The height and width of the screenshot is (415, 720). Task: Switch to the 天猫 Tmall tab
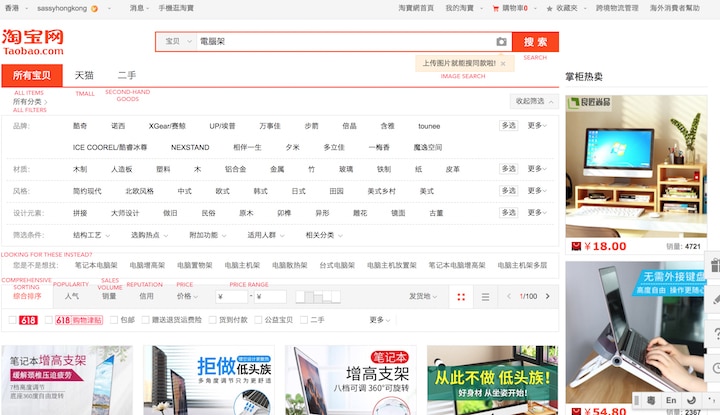coord(85,75)
